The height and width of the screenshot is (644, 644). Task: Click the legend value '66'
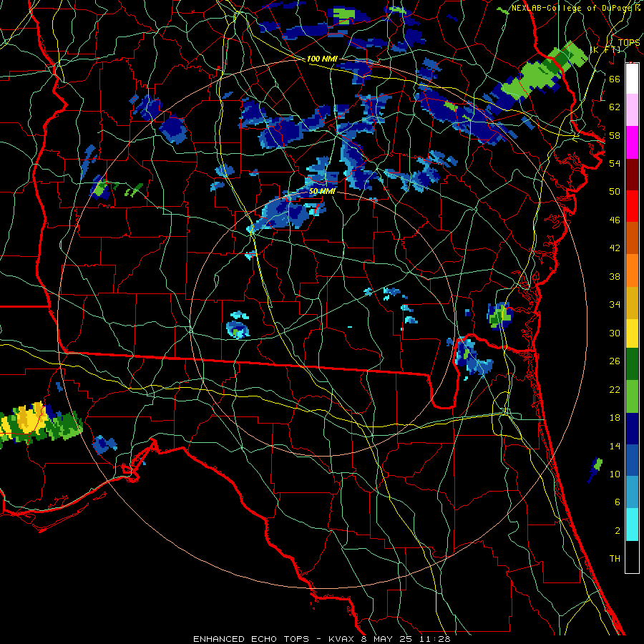click(x=615, y=79)
